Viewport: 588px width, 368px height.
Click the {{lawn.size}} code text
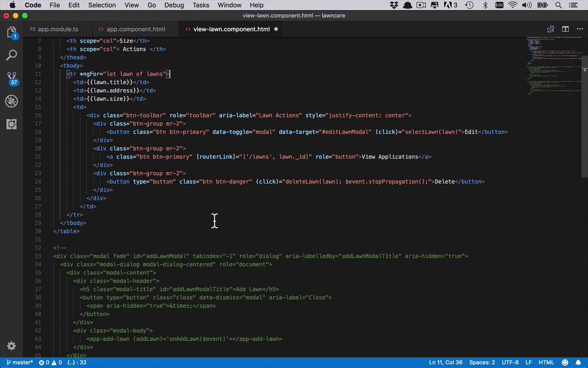tap(108, 98)
